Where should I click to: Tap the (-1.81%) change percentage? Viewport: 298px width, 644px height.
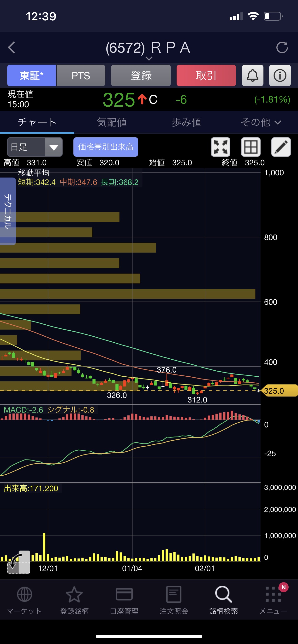coord(272,99)
